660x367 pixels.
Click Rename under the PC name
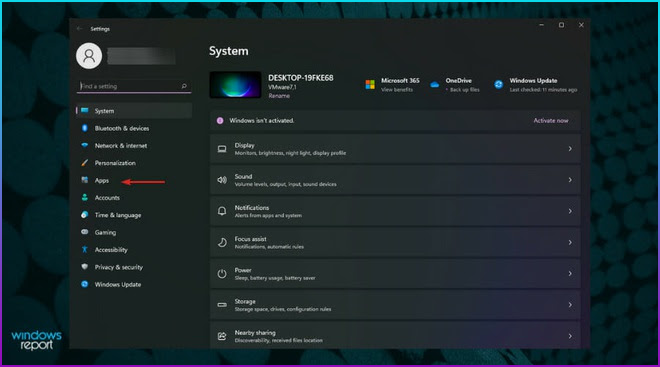pos(279,96)
